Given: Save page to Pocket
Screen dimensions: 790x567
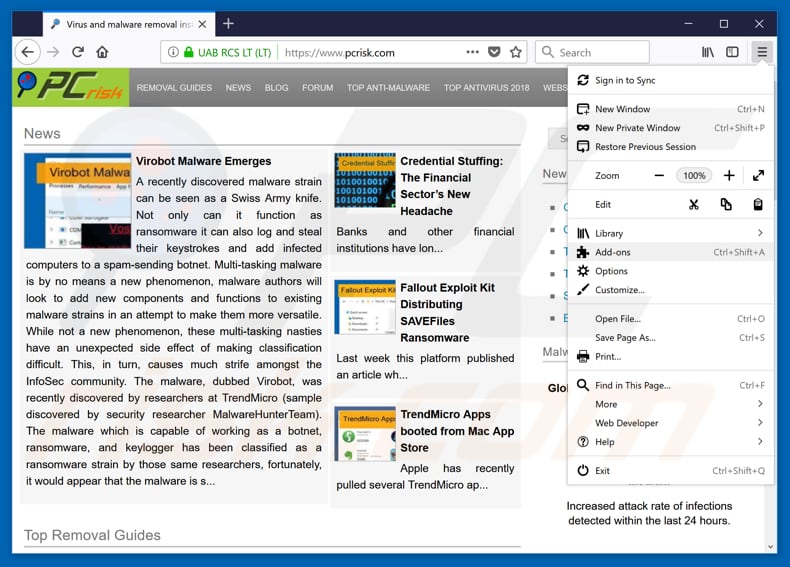Looking at the screenshot, I should point(494,52).
